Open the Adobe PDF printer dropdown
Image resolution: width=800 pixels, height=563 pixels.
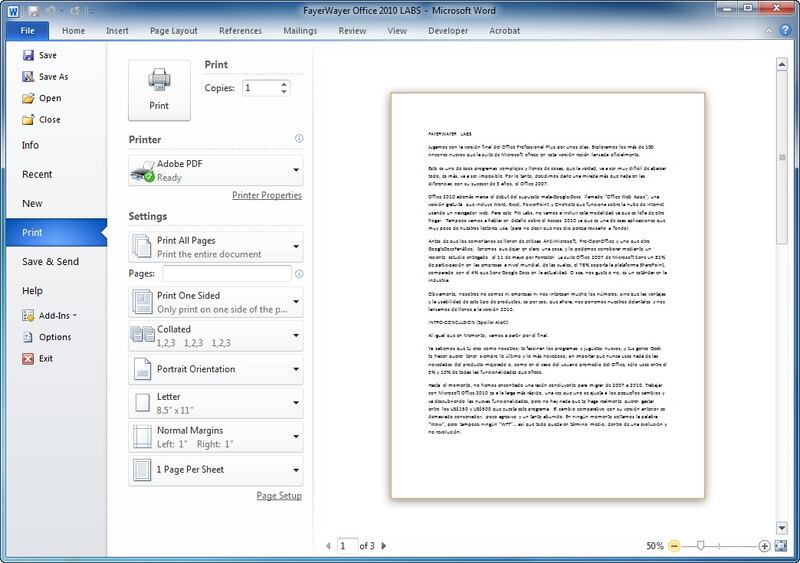pos(216,168)
